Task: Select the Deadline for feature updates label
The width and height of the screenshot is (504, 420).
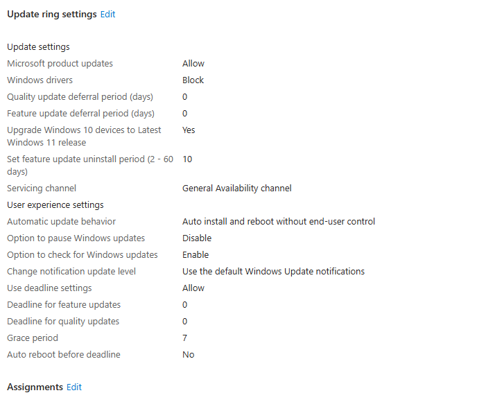Action: pyautogui.click(x=64, y=305)
